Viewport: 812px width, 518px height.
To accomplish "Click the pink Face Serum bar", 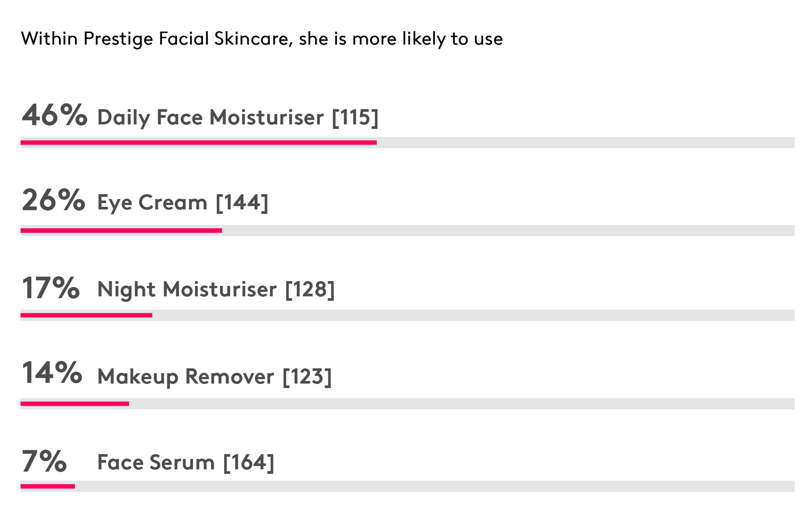I will point(48,486).
